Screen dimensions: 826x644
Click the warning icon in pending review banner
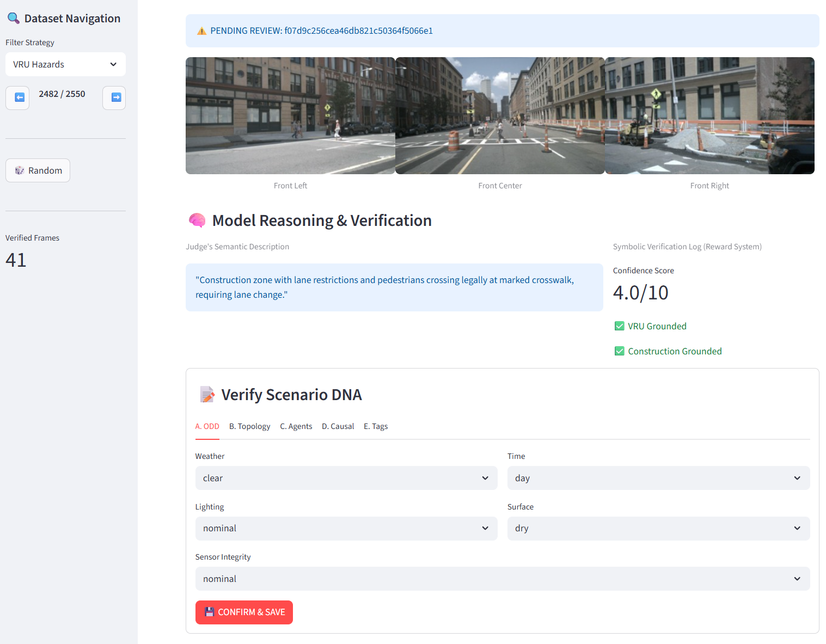click(201, 31)
